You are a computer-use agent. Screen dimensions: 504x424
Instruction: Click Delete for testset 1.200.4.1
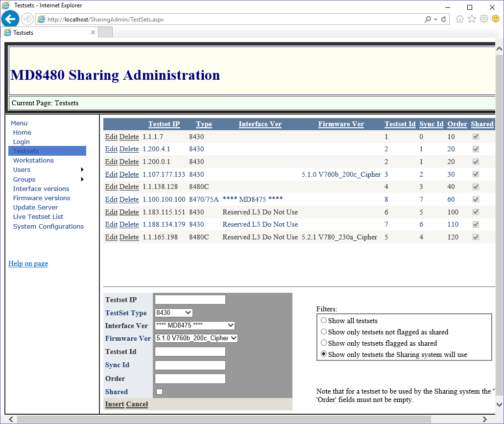coord(129,149)
